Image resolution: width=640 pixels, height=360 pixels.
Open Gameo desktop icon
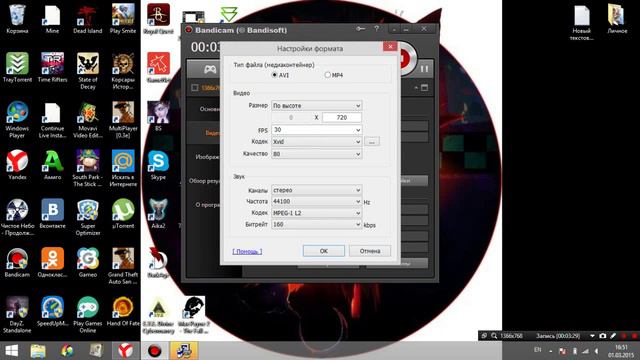pyautogui.click(x=87, y=262)
